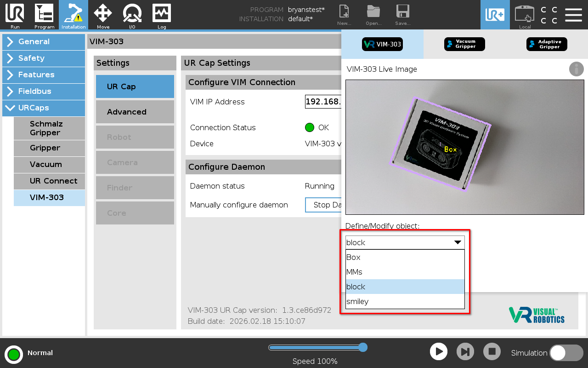This screenshot has height=368, width=588.
Task: Select VIM-303 in the sidebar
Action: 49,198
